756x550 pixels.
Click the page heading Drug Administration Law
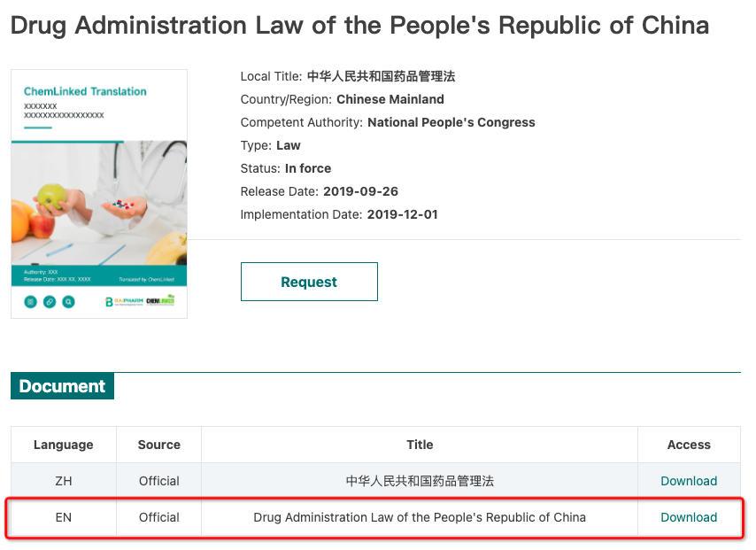click(359, 25)
